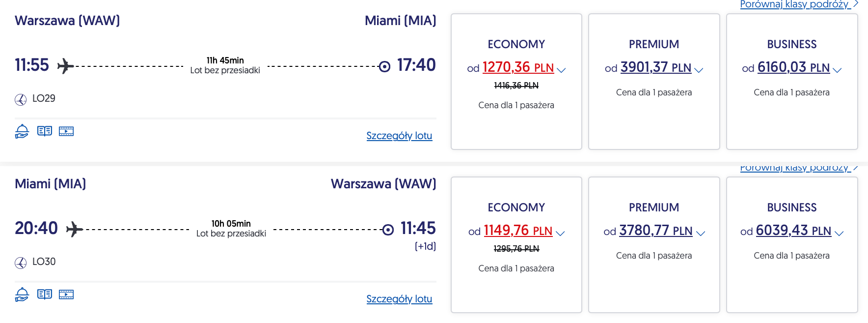Expand Economy fare 1270,36 PLN for Warsaw–Miami
This screenshot has width=868, height=323.
click(x=561, y=70)
